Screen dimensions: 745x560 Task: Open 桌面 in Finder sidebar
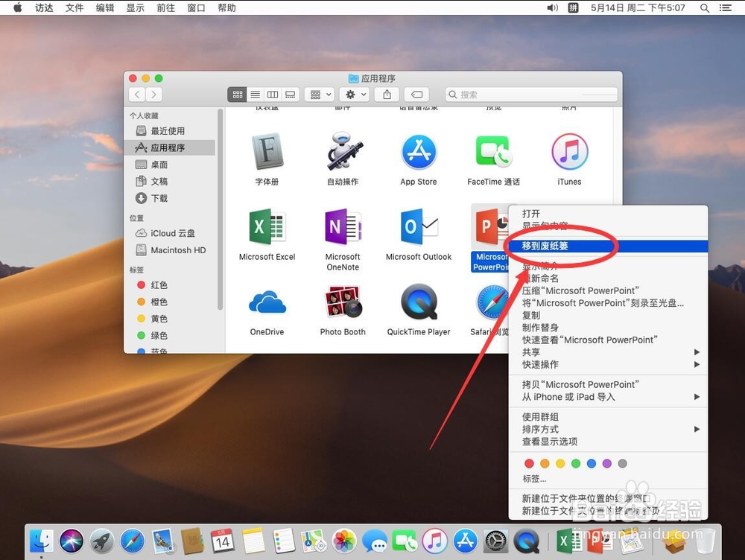170,165
